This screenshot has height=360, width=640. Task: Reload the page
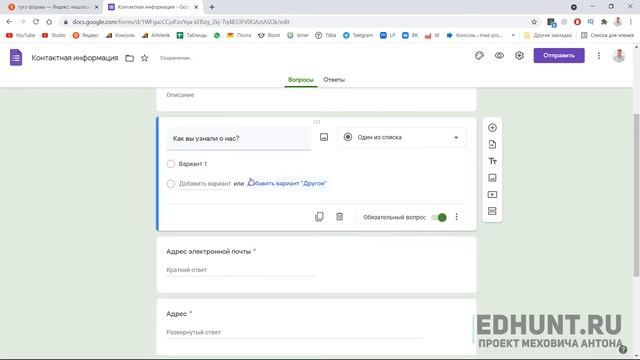click(x=36, y=22)
